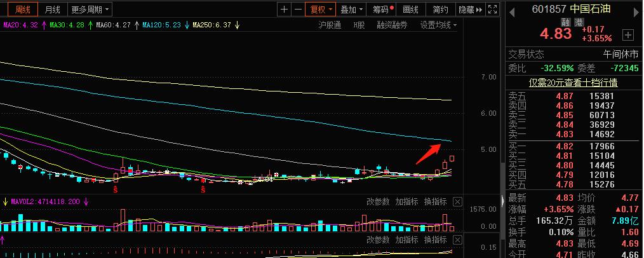The width and height of the screenshot is (644, 258).
Task: Open the 更多周期 dropdown
Action: pyautogui.click(x=90, y=9)
